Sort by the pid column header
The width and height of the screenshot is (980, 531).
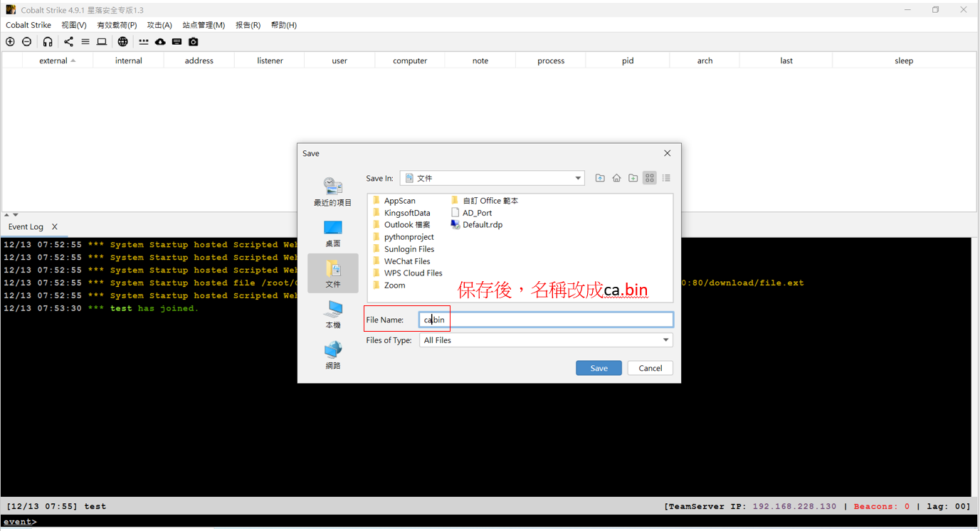pos(628,61)
